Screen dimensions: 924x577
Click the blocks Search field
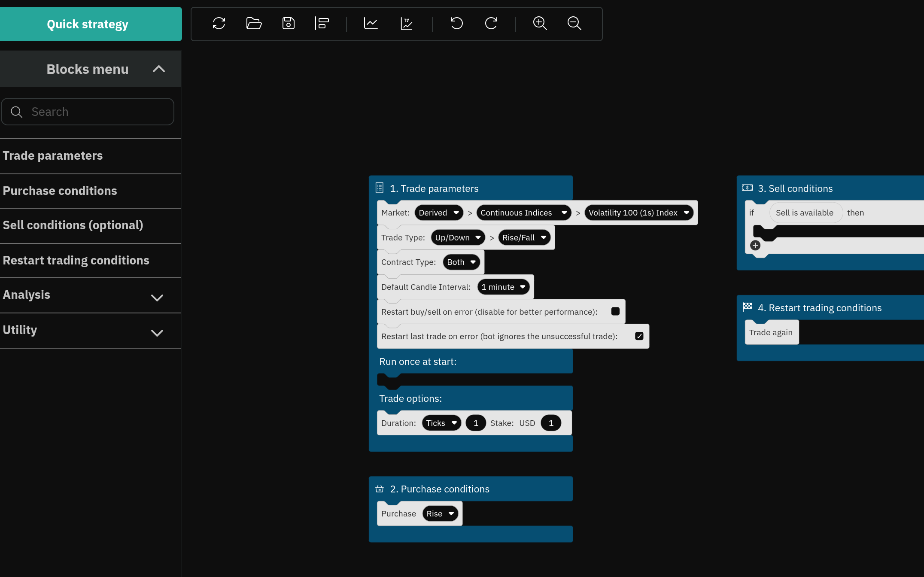[88, 112]
